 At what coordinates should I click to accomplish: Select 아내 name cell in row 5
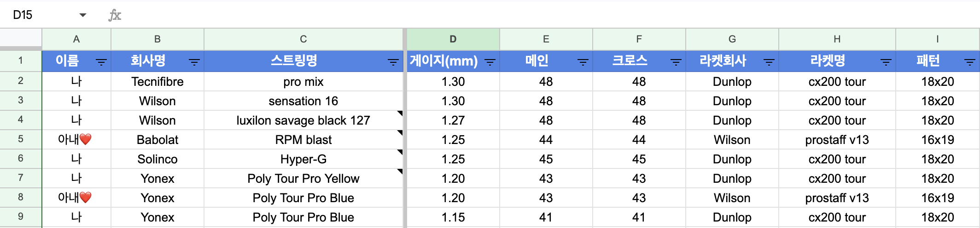tap(76, 139)
